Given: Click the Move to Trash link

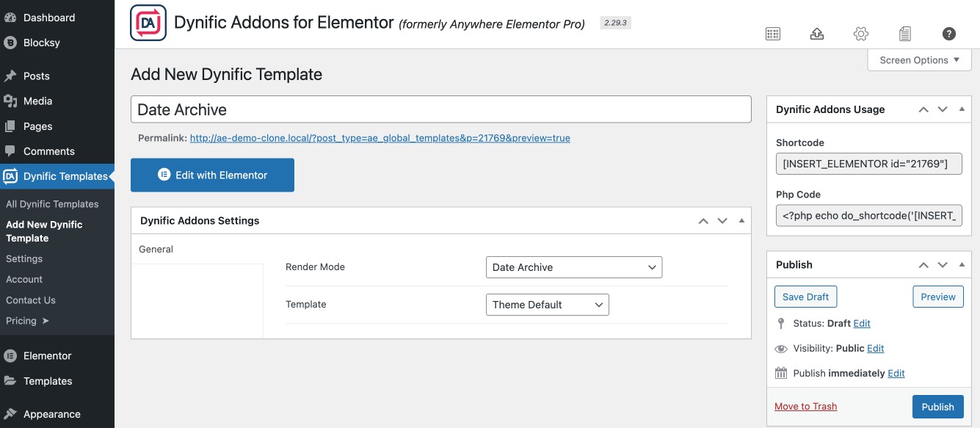Looking at the screenshot, I should [805, 407].
